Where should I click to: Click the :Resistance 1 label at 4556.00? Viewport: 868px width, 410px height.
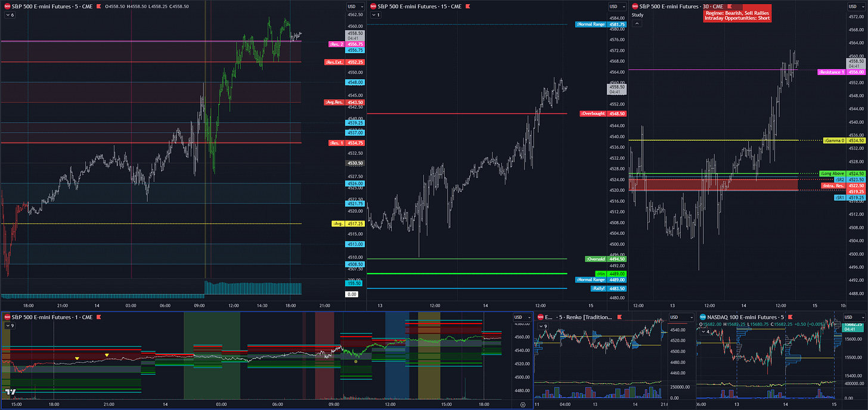tap(832, 72)
